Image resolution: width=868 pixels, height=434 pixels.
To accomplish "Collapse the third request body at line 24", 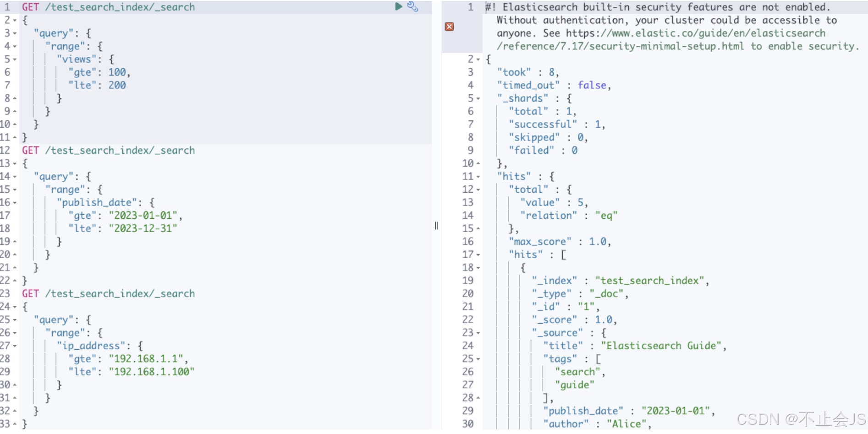I will tap(15, 307).
